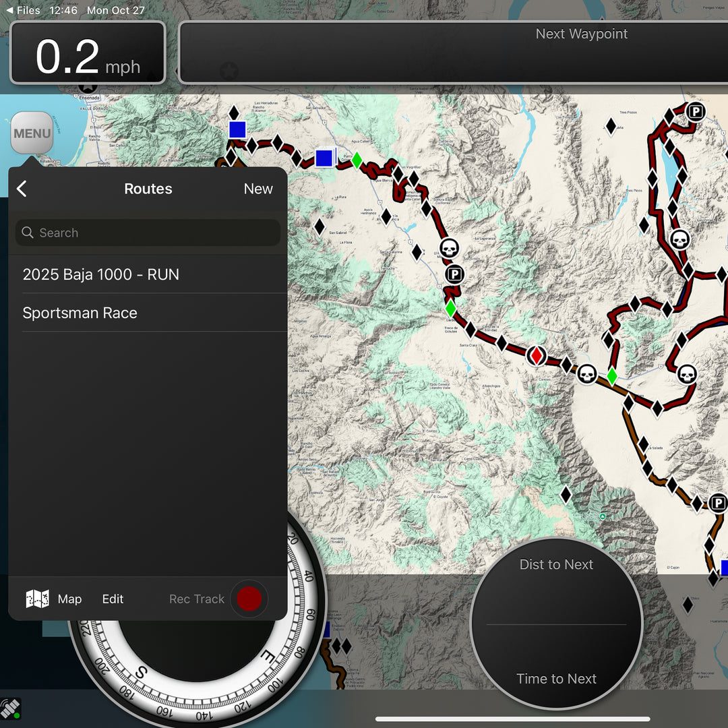The height and width of the screenshot is (728, 728).
Task: Switch to Map at the panel bottom
Action: tap(69, 599)
